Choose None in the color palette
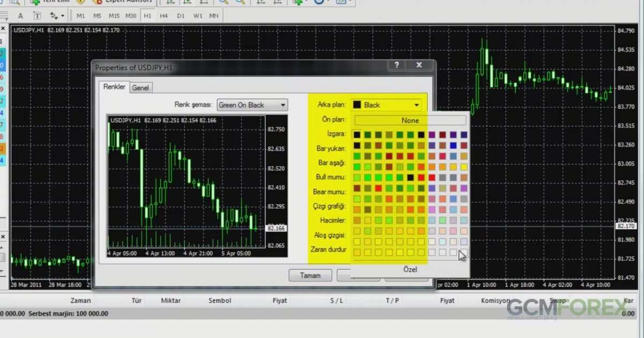 point(410,120)
